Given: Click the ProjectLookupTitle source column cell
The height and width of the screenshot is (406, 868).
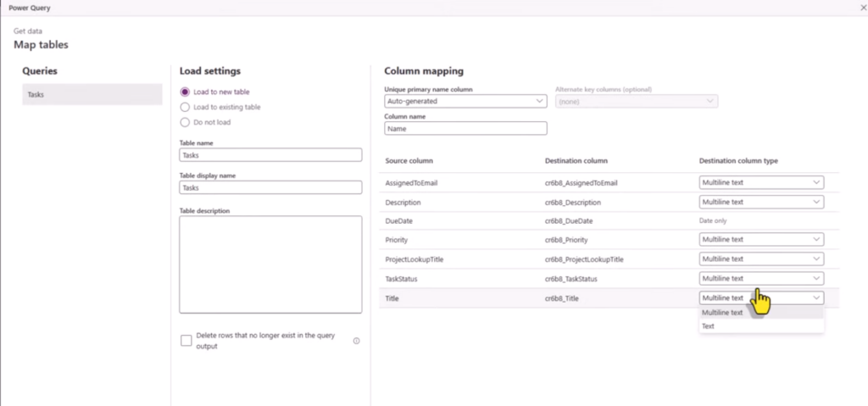Looking at the screenshot, I should pos(414,259).
